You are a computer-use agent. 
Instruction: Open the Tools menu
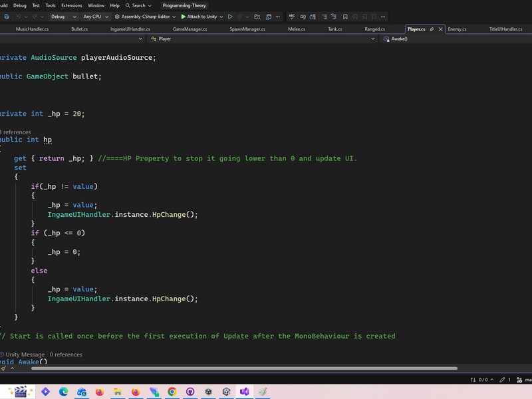(51, 5)
